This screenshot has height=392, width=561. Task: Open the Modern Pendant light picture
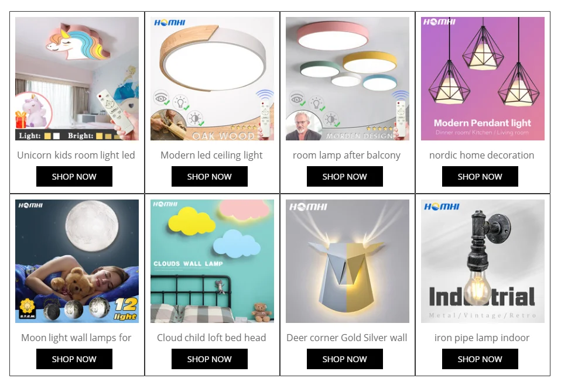click(483, 78)
